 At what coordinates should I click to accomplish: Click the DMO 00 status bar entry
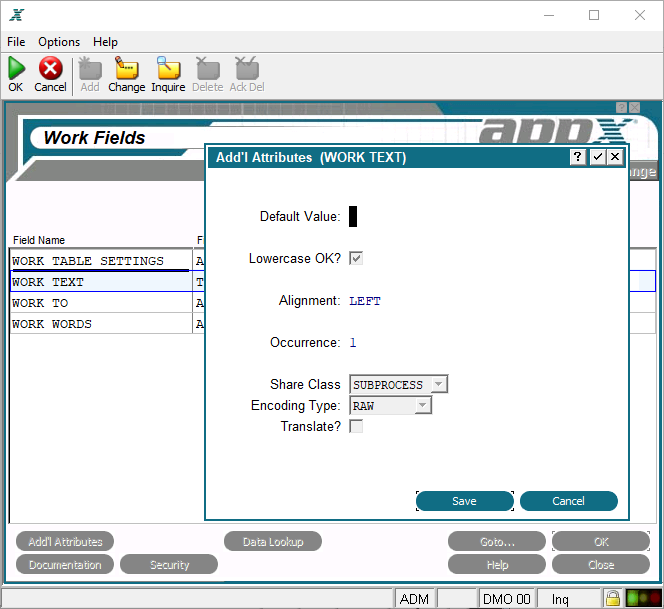click(x=506, y=599)
